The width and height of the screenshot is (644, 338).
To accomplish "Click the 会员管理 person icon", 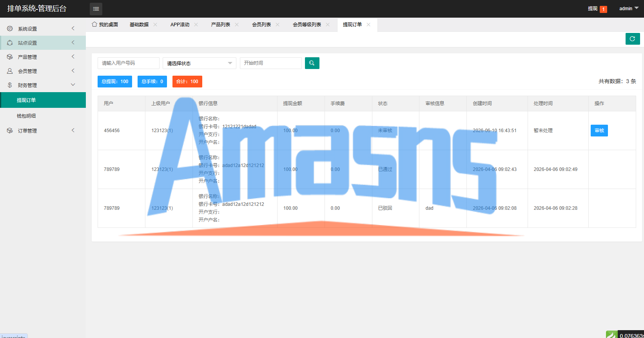I will pos(10,71).
